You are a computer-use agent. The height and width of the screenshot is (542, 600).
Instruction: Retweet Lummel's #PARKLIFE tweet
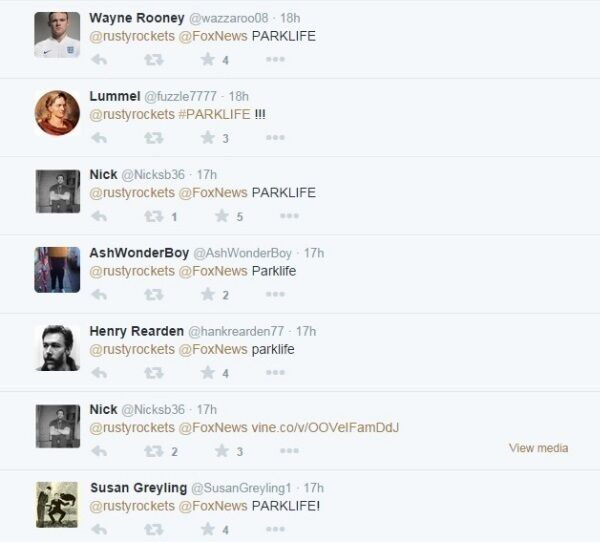pos(154,138)
